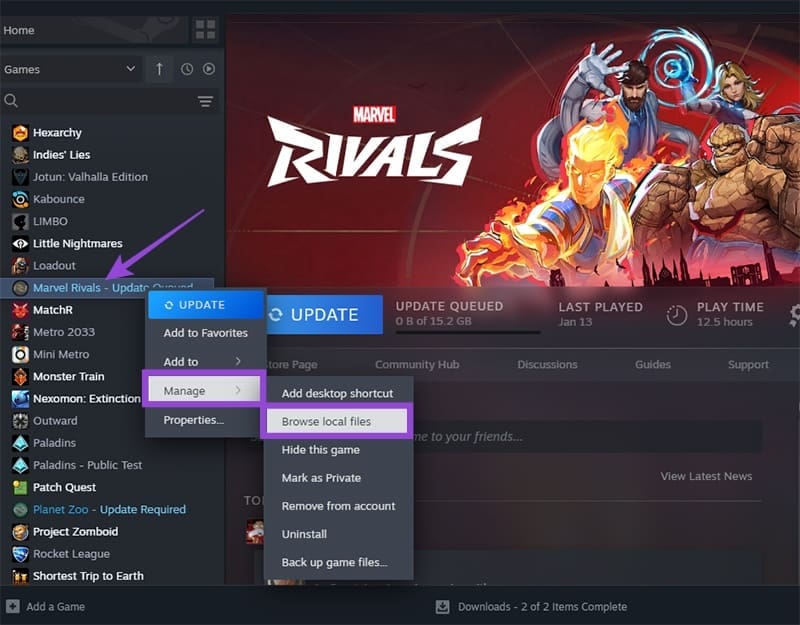Open the Community Hub tab

coord(417,364)
